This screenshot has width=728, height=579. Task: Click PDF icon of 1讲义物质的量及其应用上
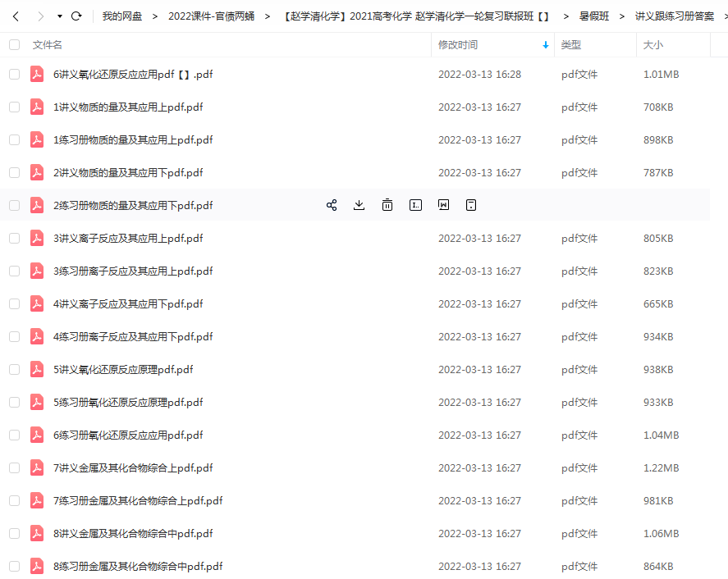click(x=37, y=107)
